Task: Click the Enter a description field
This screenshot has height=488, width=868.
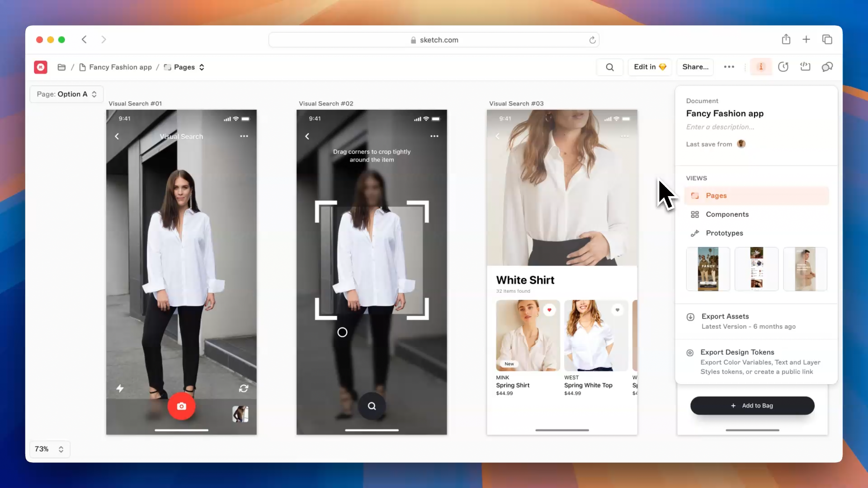Action: tap(720, 127)
